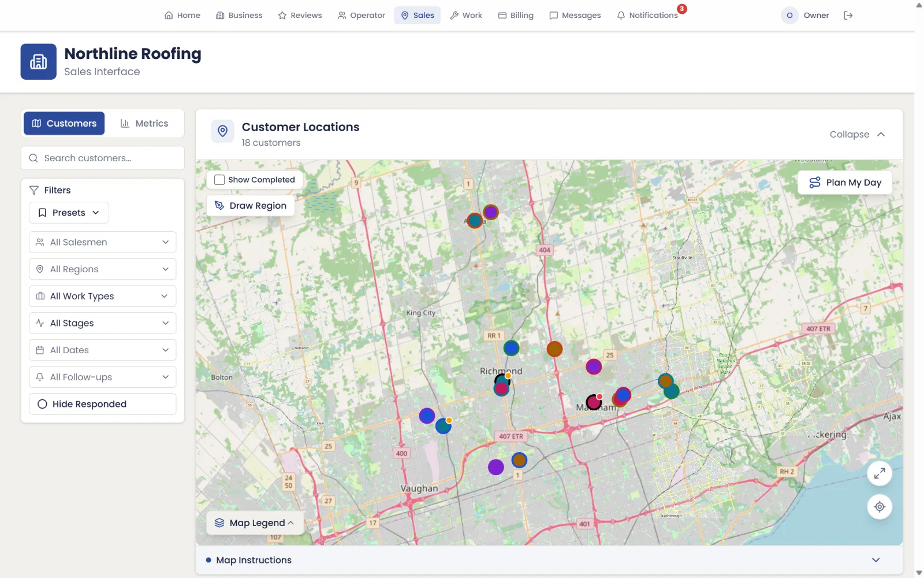Expand the Map Instructions section

549,560
